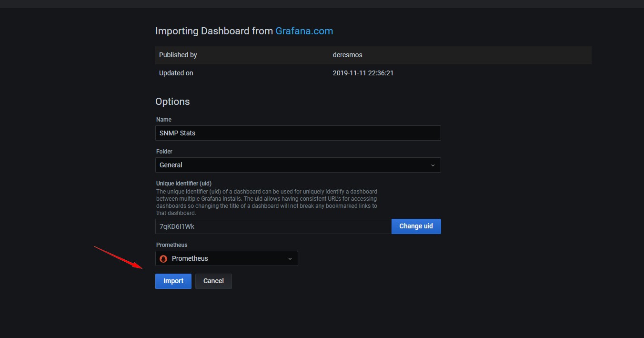Click the Unique identifier (uid) label
This screenshot has width=644, height=338.
coord(183,183)
